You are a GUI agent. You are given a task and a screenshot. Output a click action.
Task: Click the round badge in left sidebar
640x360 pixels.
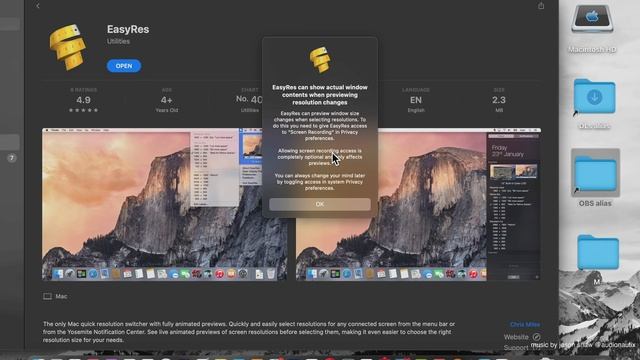pos(12,158)
